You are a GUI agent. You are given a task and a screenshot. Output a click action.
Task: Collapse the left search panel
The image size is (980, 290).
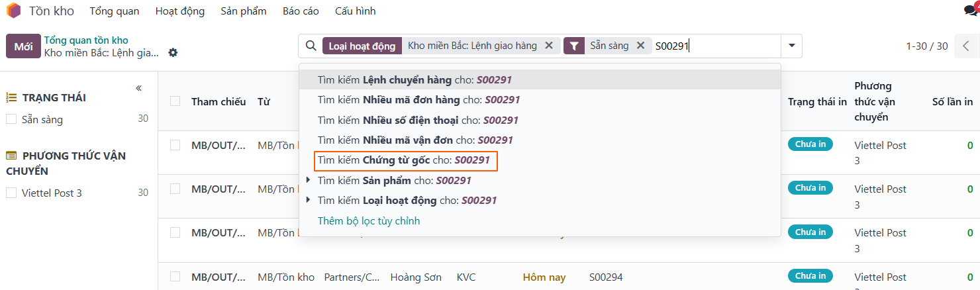(138, 88)
